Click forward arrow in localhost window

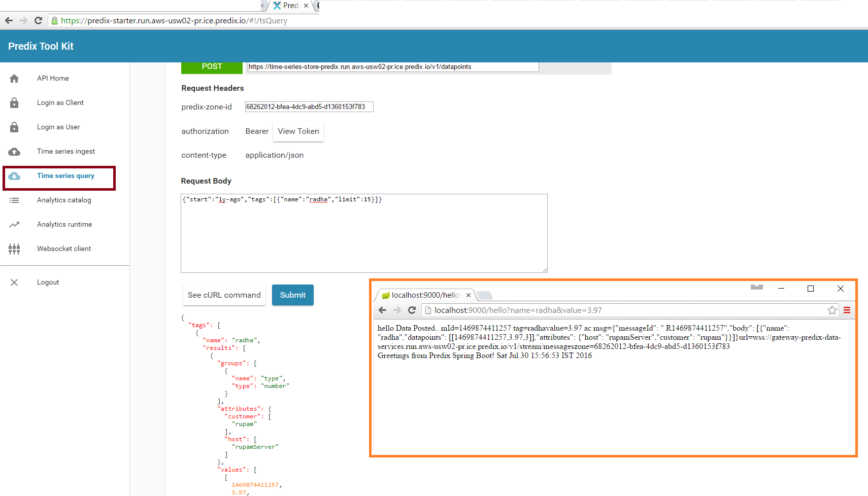coord(397,310)
